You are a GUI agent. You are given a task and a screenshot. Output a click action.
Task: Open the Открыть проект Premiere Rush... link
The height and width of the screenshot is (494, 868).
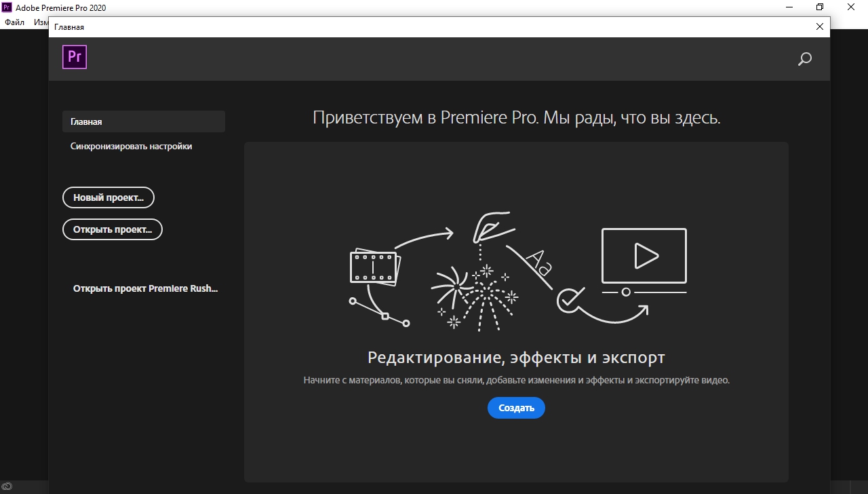(x=146, y=288)
